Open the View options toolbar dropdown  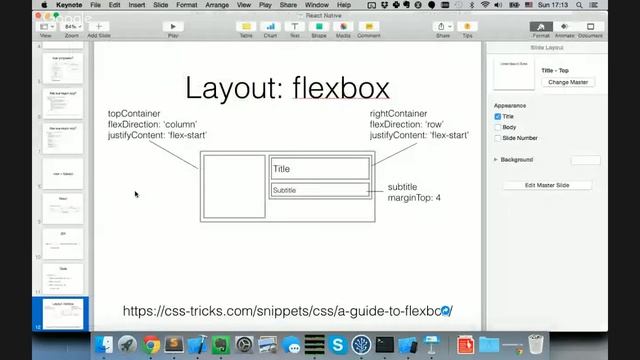tap(45, 27)
